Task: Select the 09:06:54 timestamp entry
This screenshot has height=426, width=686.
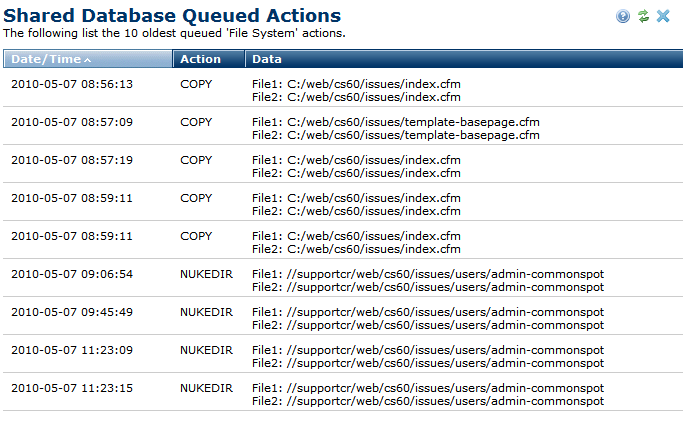Action: [71, 274]
